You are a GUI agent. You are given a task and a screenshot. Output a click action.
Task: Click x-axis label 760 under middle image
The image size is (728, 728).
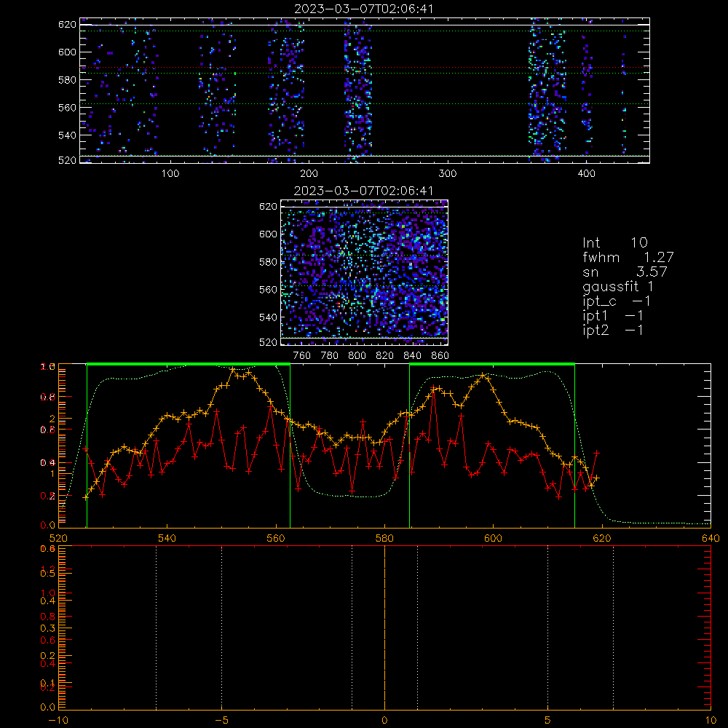[x=302, y=356]
